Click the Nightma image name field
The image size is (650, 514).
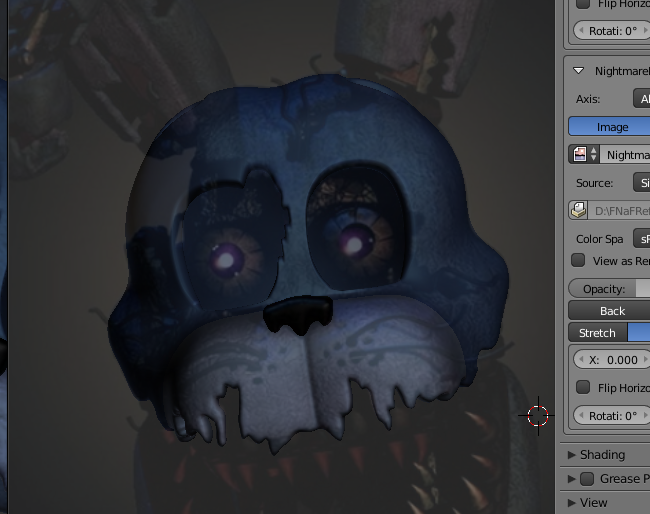625,155
